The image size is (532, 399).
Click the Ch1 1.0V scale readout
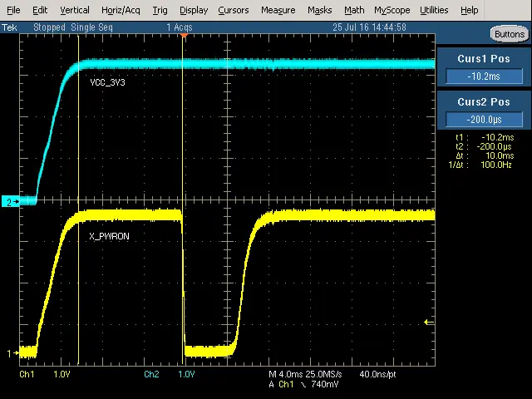click(45, 374)
